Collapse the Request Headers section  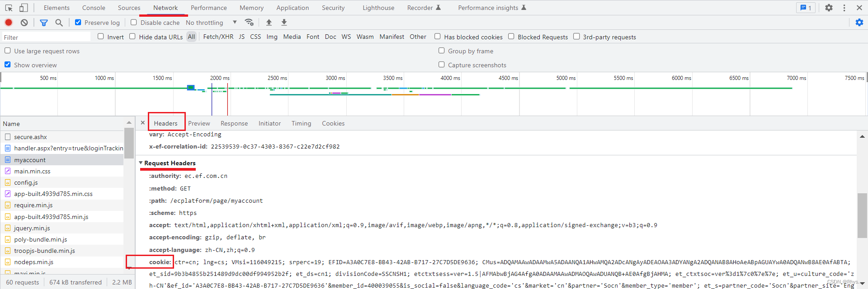tap(141, 163)
